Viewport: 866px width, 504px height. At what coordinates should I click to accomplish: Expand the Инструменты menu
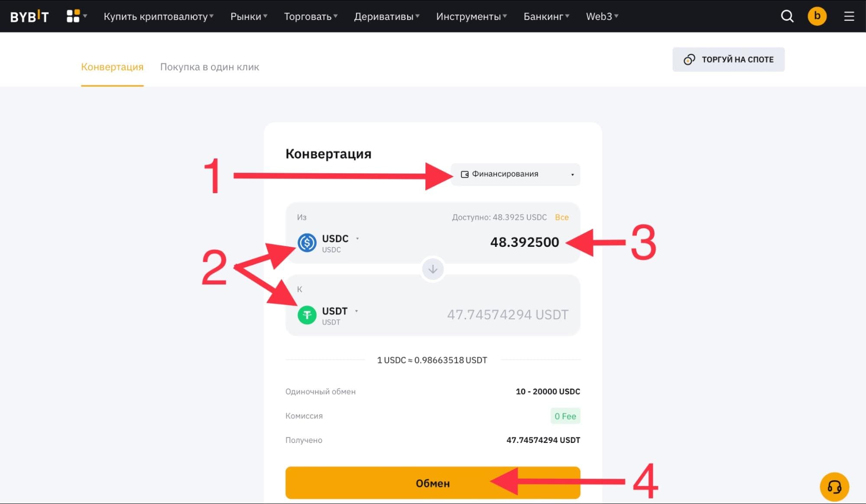471,16
